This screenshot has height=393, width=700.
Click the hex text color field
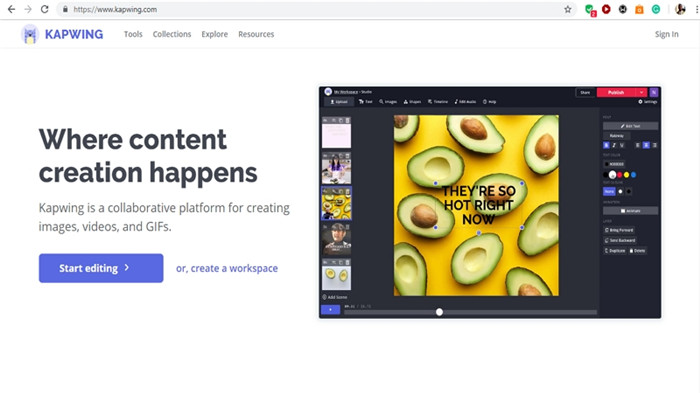[614, 164]
